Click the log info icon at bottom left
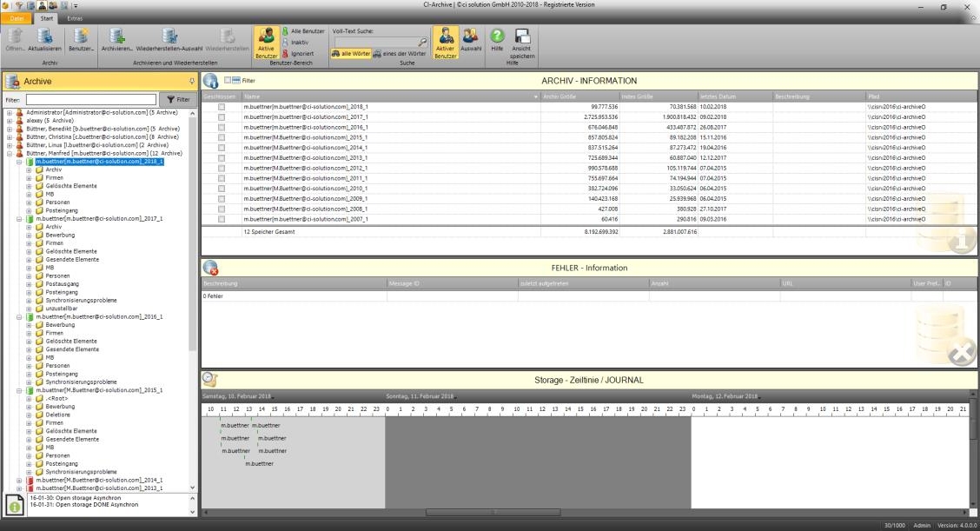 [14, 505]
